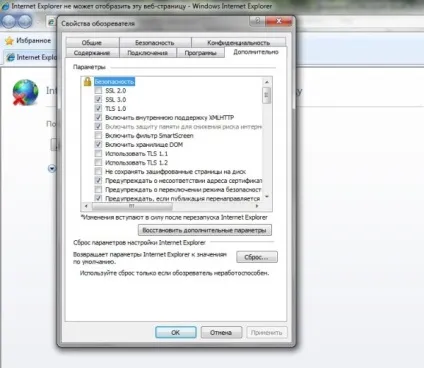Click the Применить button
This screenshot has height=368, width=424.
click(266, 332)
